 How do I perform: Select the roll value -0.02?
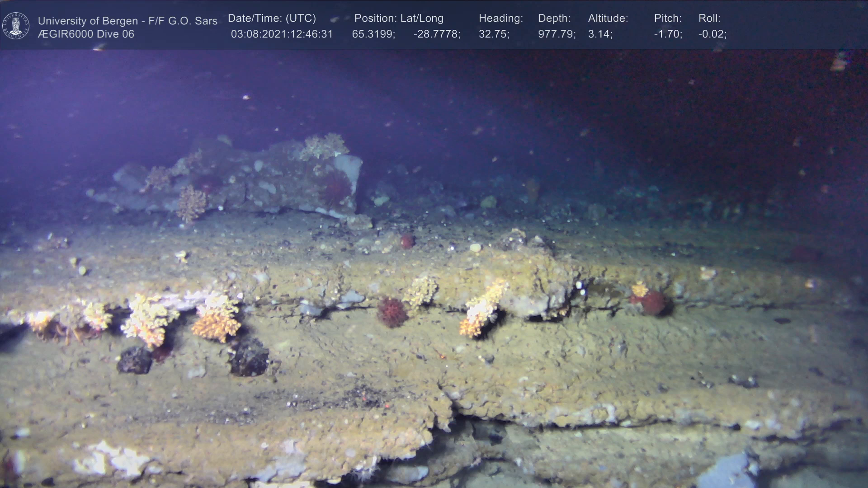coord(712,34)
